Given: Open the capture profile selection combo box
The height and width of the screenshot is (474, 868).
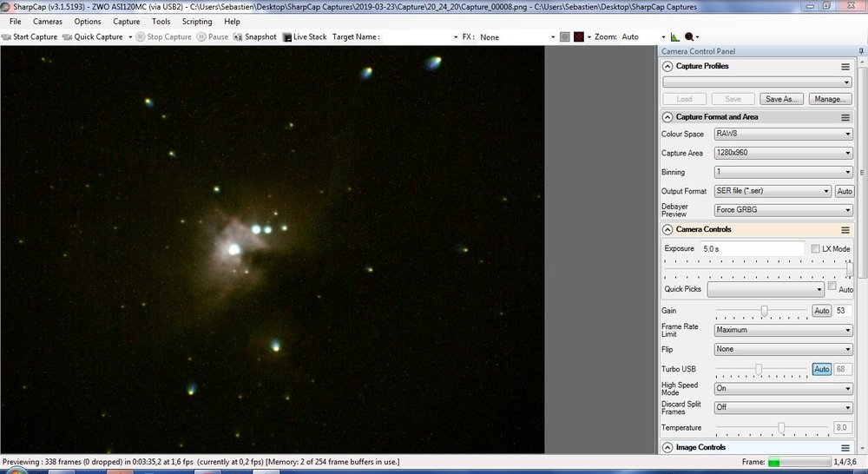Looking at the screenshot, I should [757, 82].
